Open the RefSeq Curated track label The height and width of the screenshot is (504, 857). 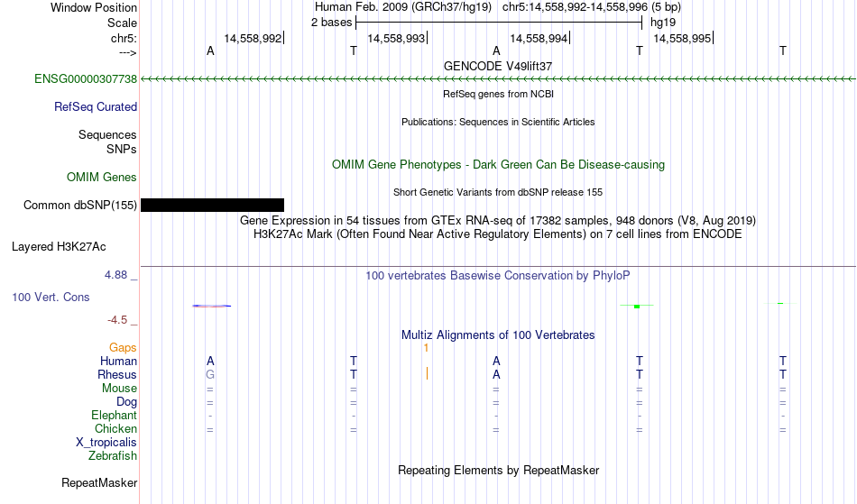coord(96,107)
